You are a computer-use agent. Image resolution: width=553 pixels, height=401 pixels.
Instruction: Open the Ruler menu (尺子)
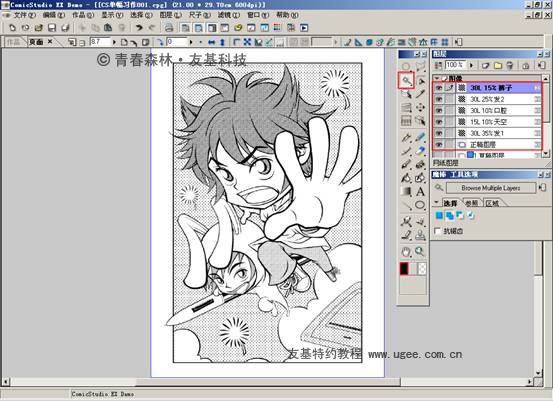200,15
